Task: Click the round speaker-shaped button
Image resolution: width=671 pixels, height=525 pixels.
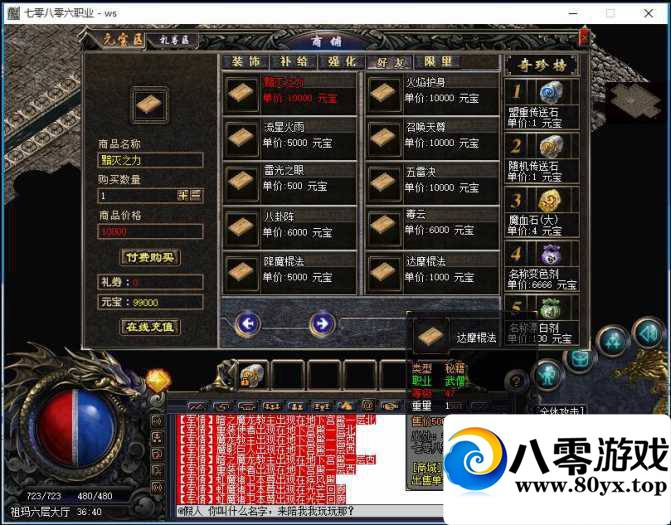Action: (648, 333)
